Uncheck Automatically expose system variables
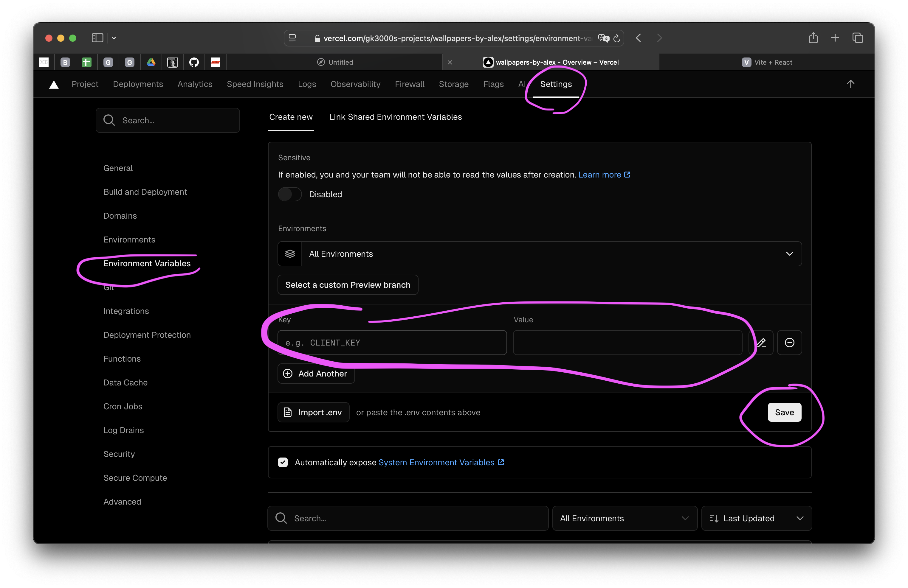The image size is (908, 588). click(x=283, y=462)
